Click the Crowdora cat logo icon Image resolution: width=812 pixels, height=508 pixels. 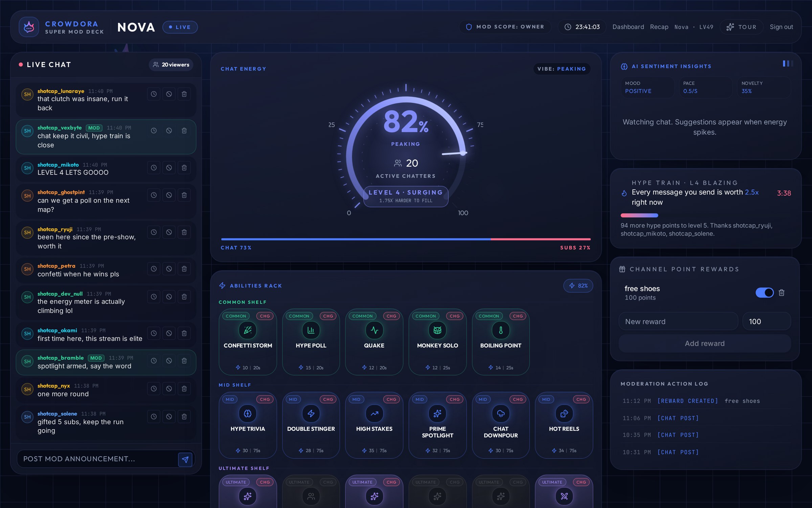pos(29,27)
